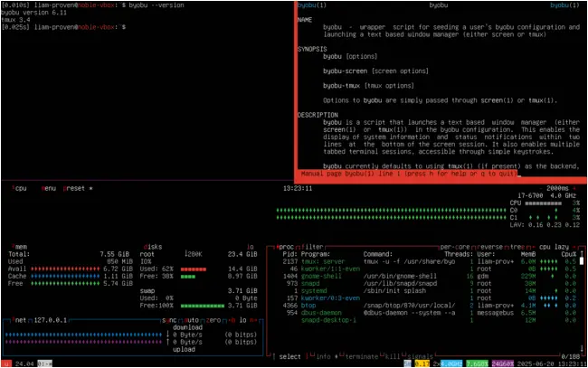Screen dimensions: 588x368
Task: Toggle process tree view
Action: tap(517, 247)
